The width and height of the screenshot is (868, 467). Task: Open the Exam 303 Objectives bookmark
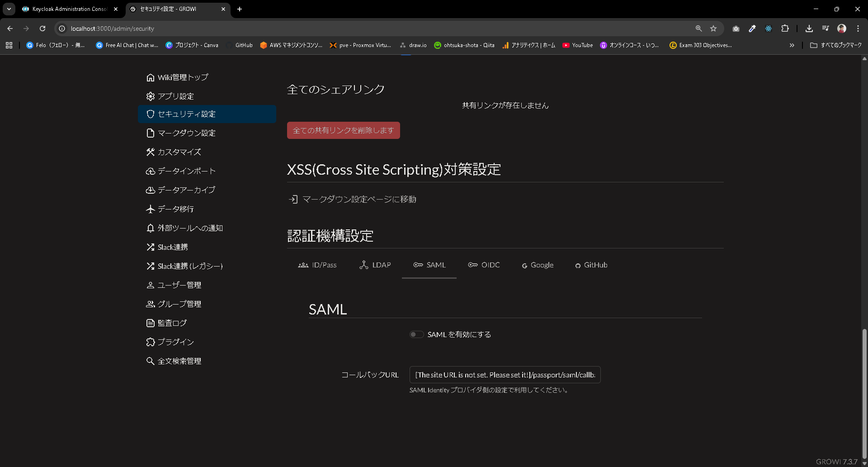pos(701,45)
